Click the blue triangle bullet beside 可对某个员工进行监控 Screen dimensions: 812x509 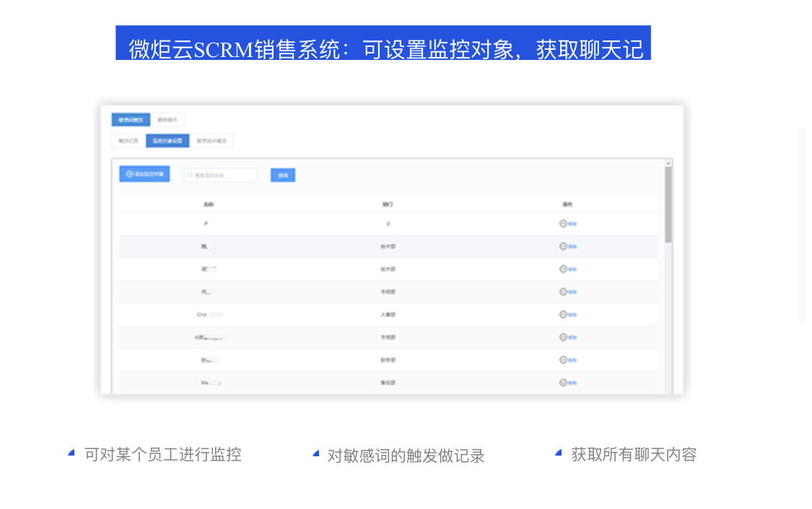tap(71, 453)
